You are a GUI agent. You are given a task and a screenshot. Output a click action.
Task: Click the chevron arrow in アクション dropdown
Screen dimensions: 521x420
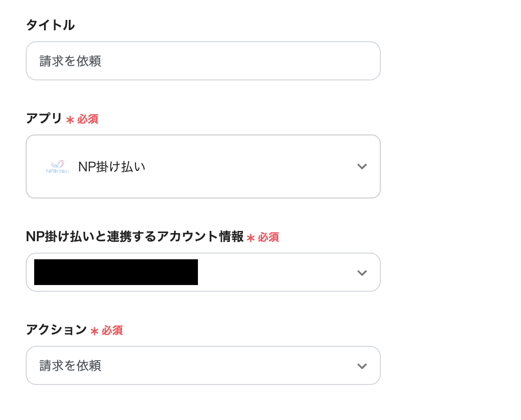(362, 366)
